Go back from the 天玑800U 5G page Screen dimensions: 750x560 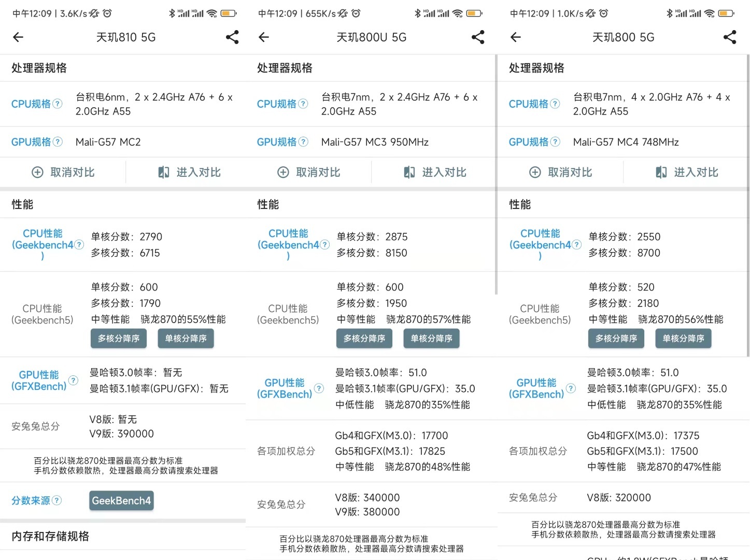[264, 37]
